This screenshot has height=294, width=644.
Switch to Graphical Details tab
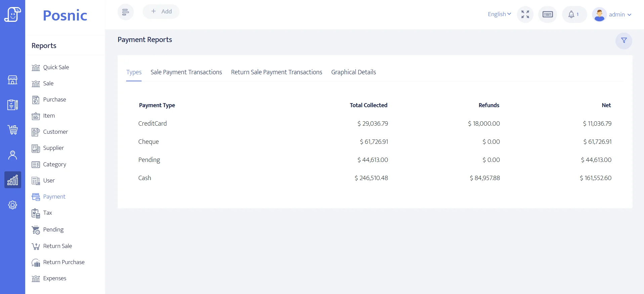tap(353, 72)
